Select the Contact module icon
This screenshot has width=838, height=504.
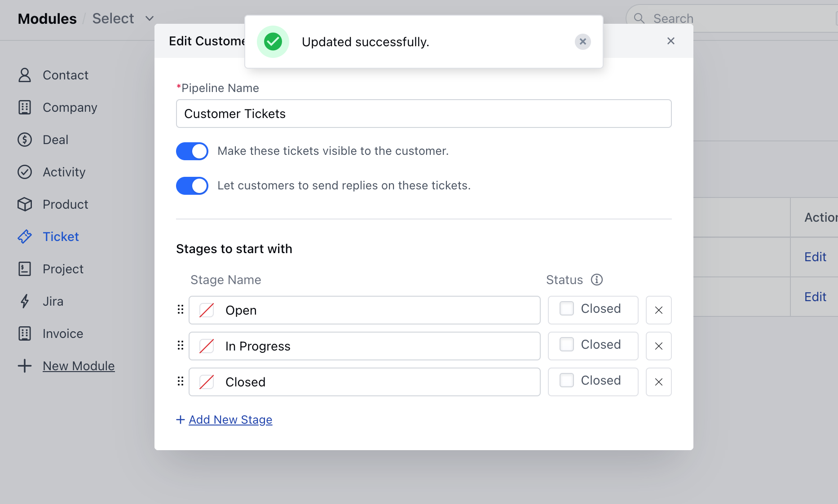(x=25, y=75)
